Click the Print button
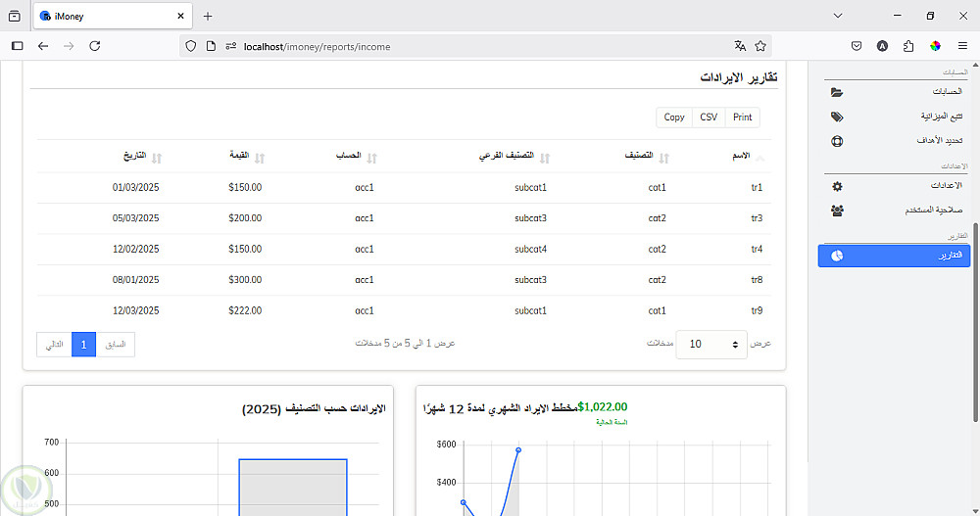This screenshot has height=516, width=980. 743,117
